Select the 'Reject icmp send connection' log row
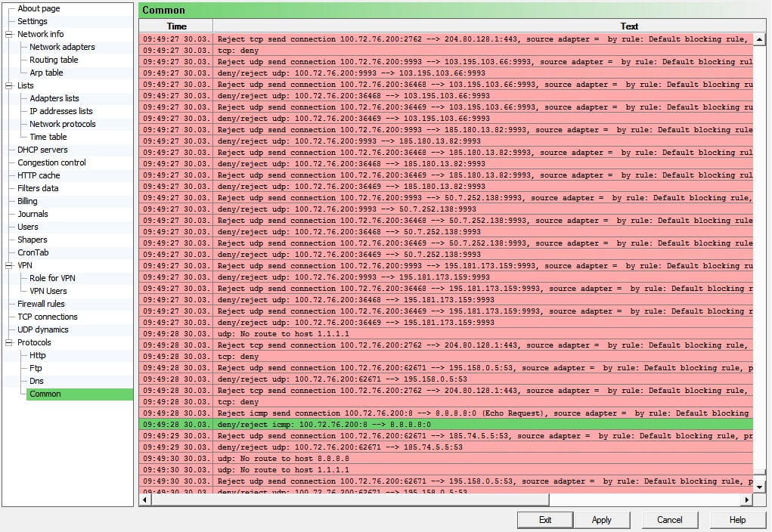Screen dimensions: 772x532 tap(445, 413)
